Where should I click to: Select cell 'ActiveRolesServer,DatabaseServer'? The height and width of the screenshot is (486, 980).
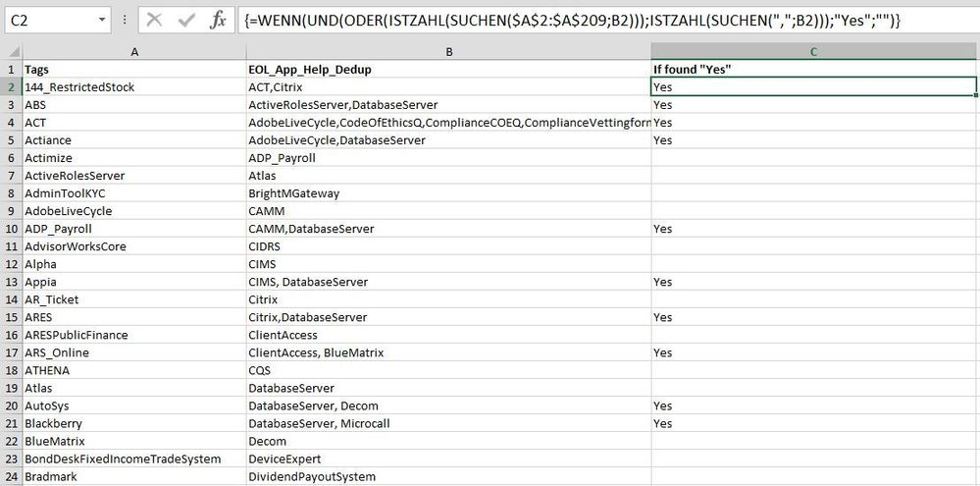[x=448, y=105]
